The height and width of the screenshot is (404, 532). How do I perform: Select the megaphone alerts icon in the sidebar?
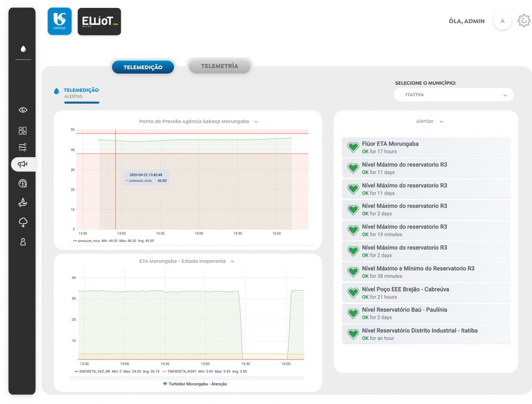click(x=22, y=165)
